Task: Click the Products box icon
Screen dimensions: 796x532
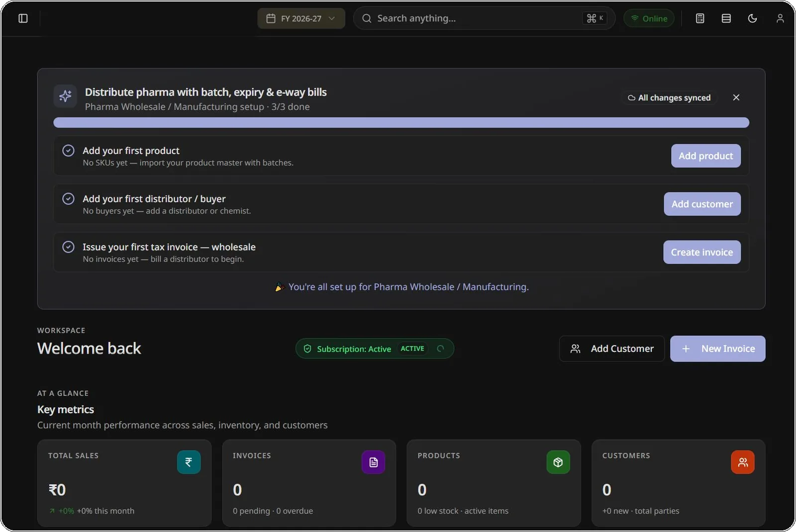Action: pyautogui.click(x=558, y=462)
